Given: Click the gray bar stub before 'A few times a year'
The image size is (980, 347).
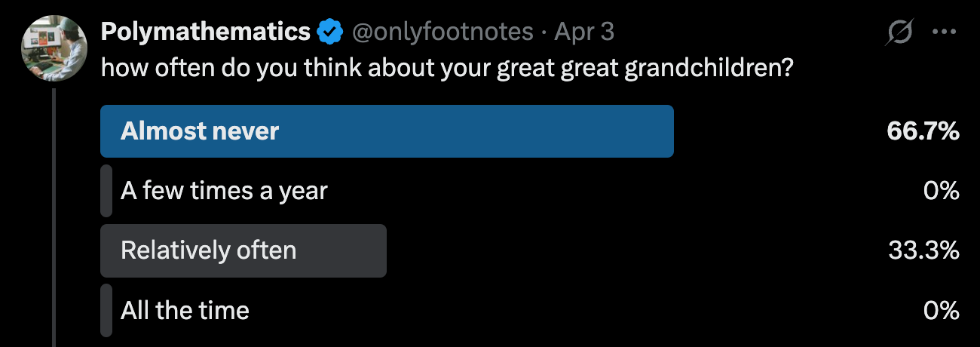Looking at the screenshot, I should click(x=106, y=191).
